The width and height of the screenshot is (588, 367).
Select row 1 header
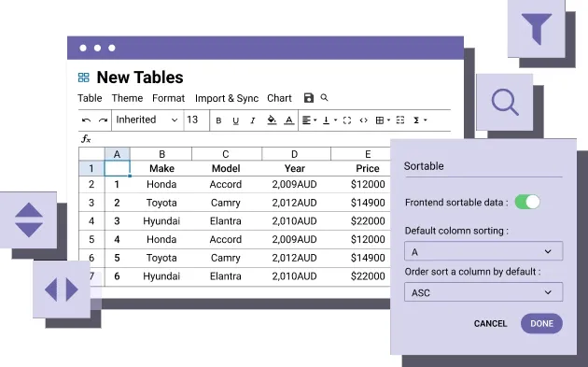(x=91, y=168)
